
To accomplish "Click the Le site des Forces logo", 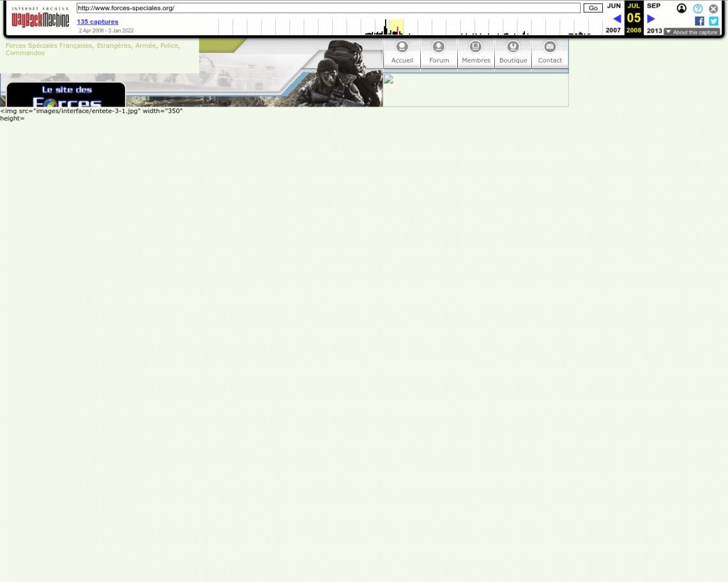I will click(66, 94).
